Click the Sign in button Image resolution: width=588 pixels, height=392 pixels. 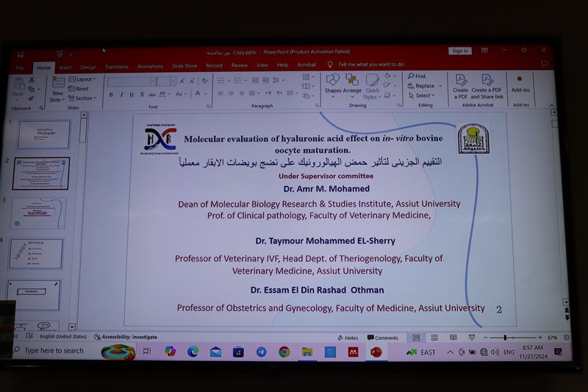460,51
